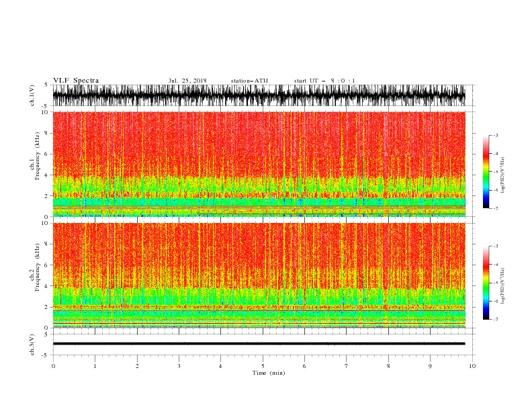Click inside the ch.2 spectrogram panel

click(x=259, y=275)
